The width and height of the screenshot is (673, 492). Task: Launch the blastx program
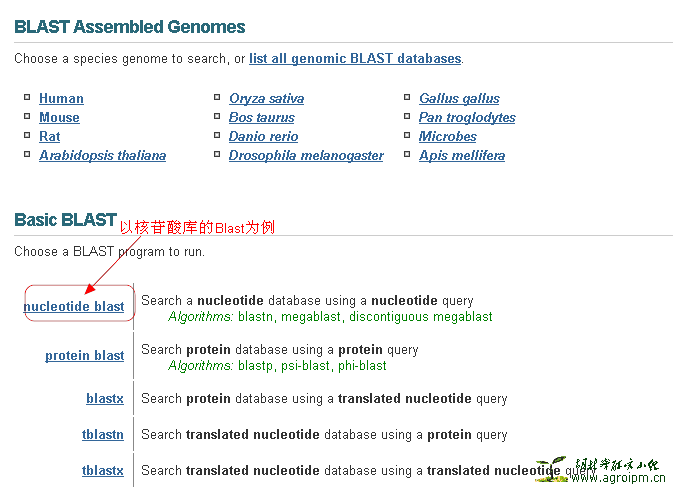tap(105, 398)
